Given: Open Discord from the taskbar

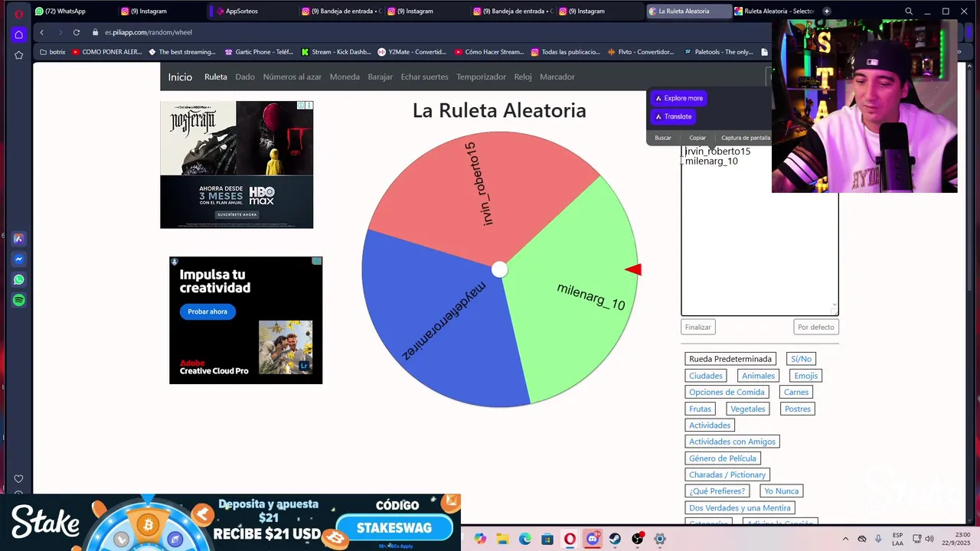Looking at the screenshot, I should pos(593,539).
